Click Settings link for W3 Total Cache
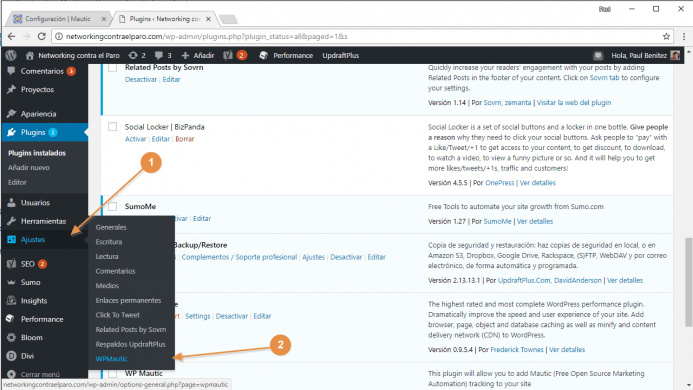This screenshot has height=390, width=693. (198, 316)
